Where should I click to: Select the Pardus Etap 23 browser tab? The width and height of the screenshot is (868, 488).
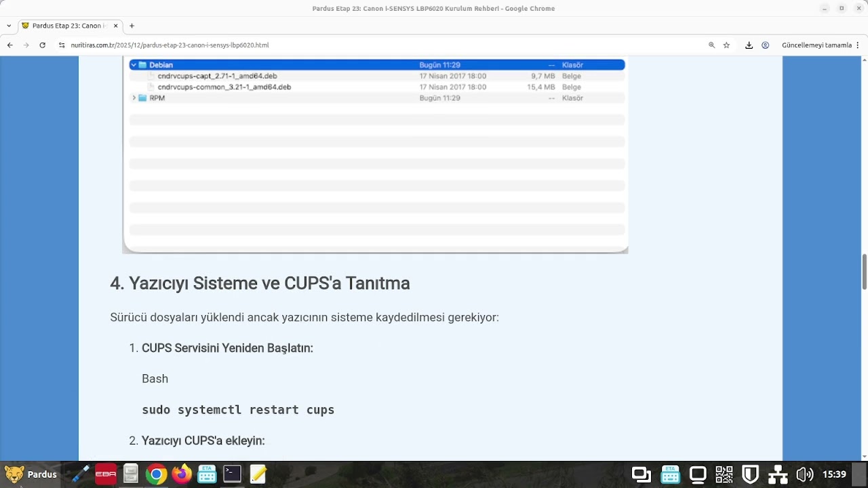[x=70, y=26]
